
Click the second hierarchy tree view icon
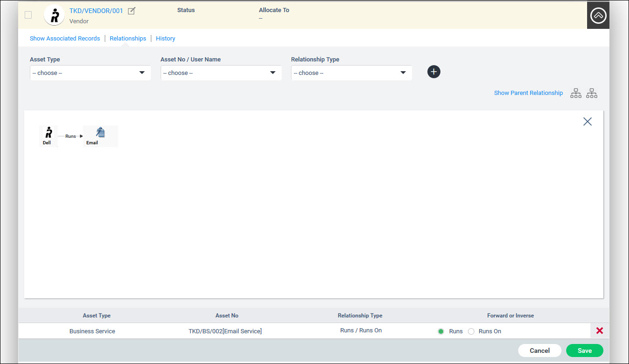tap(591, 93)
